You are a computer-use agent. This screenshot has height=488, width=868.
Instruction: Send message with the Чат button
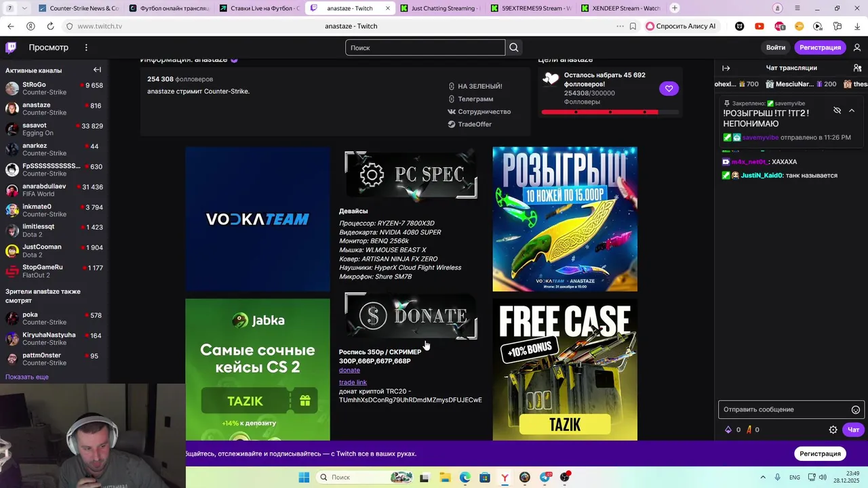pyautogui.click(x=853, y=430)
